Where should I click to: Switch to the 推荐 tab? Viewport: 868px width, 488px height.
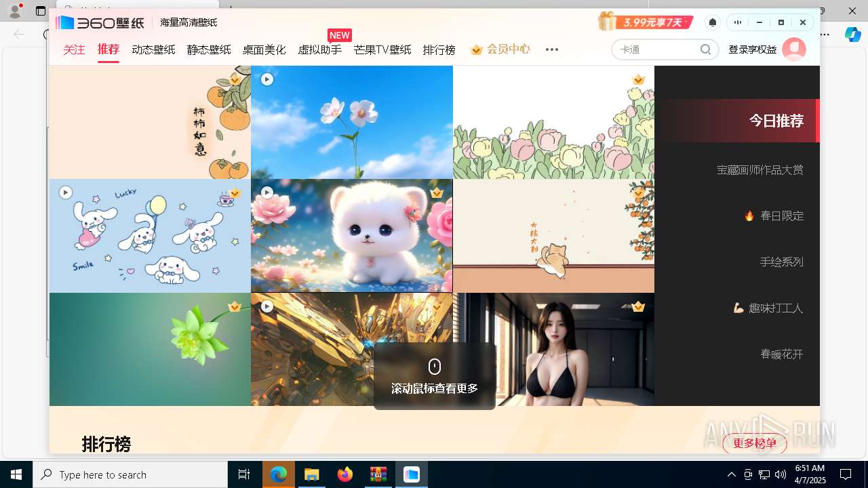pos(108,49)
